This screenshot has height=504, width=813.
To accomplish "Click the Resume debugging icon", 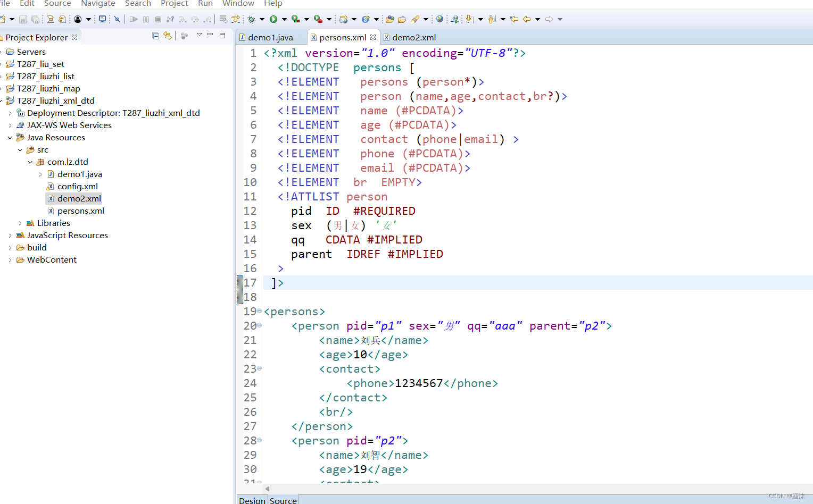I will coord(134,19).
